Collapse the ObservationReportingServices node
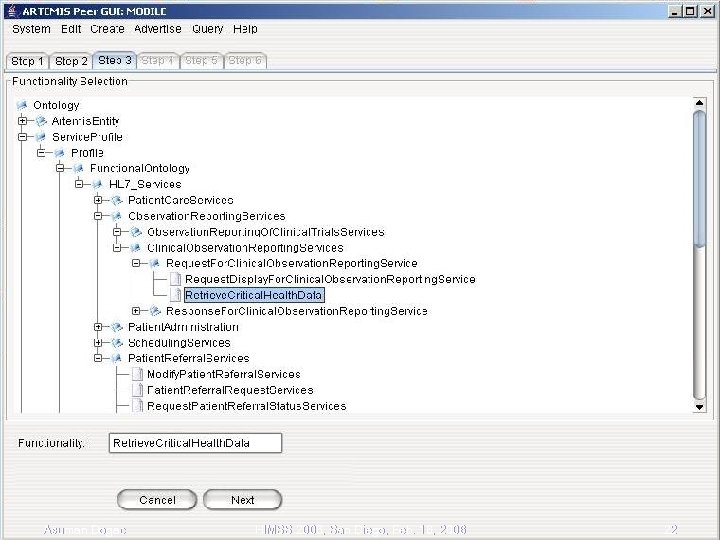This screenshot has height=540, width=720. pos(98,216)
